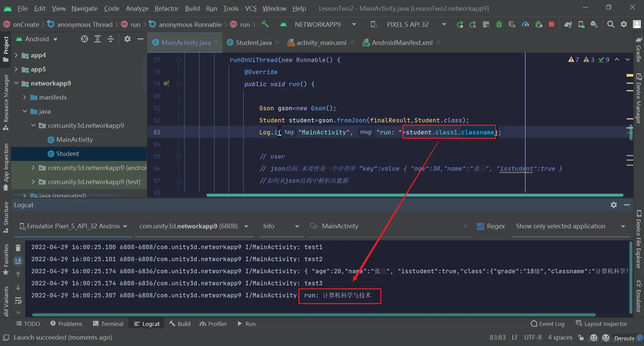Open the SDK Manager icon
Screen dimensions: 644x346
coord(594,24)
